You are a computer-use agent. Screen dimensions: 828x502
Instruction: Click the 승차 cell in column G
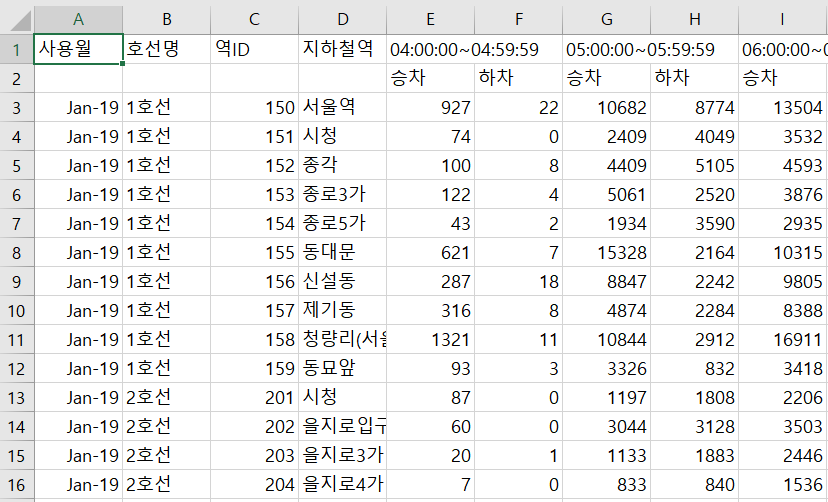pos(606,79)
